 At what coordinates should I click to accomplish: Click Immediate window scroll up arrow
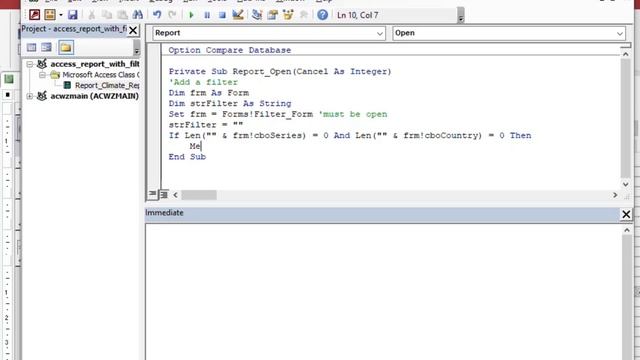(627, 231)
